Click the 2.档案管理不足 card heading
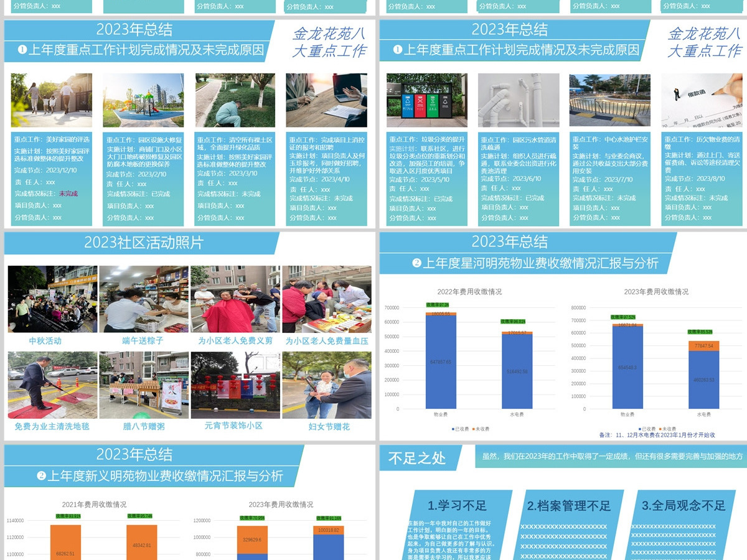 point(569,505)
